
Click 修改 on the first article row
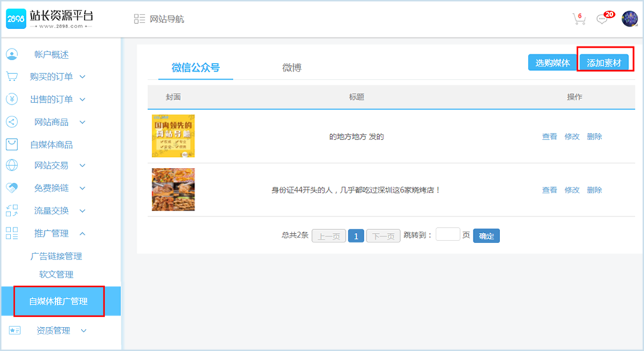[x=572, y=137]
